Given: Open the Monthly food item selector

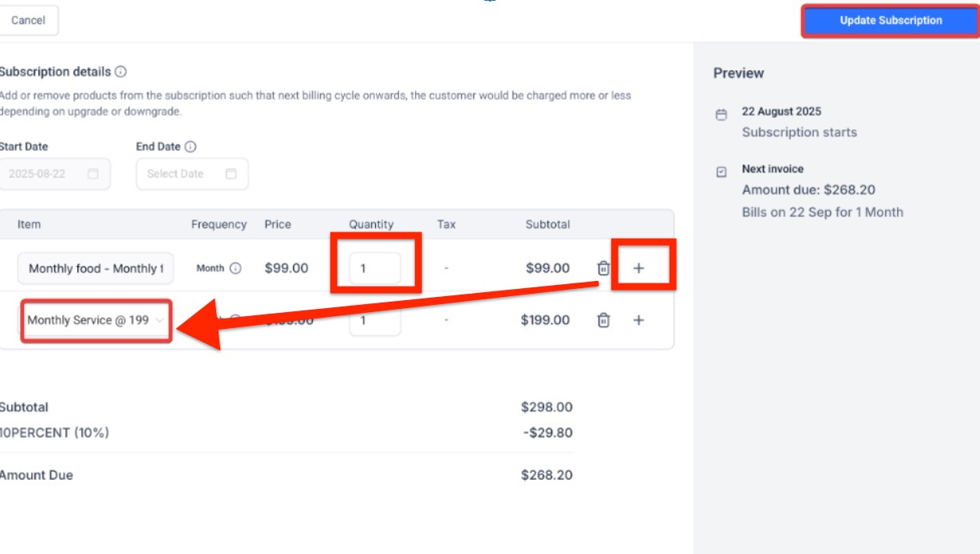Looking at the screenshot, I should point(96,268).
